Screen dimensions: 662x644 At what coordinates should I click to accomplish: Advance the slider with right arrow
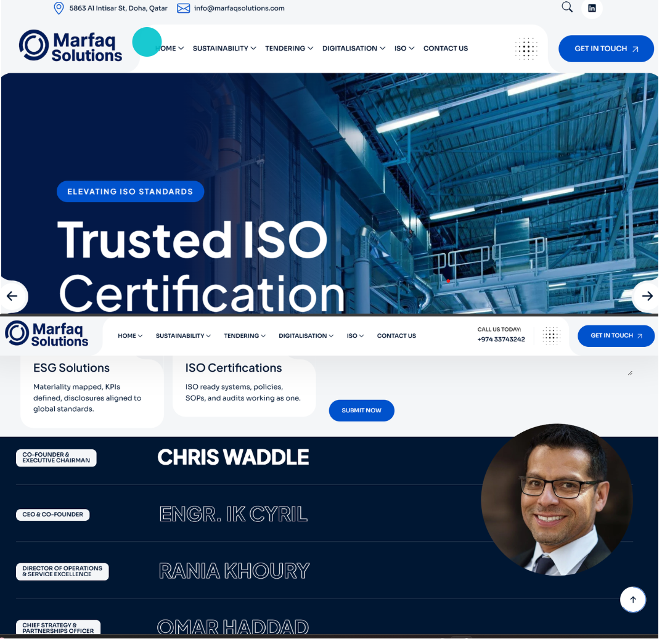[647, 296]
